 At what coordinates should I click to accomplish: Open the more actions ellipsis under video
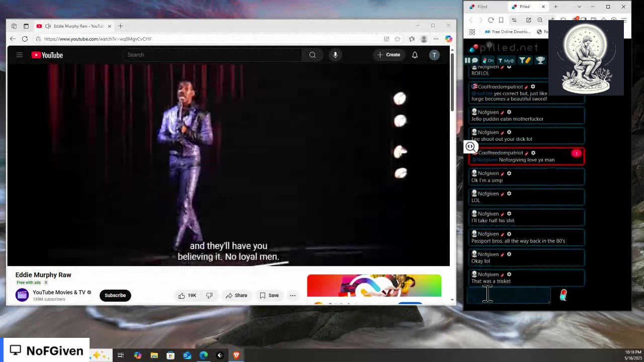292,296
